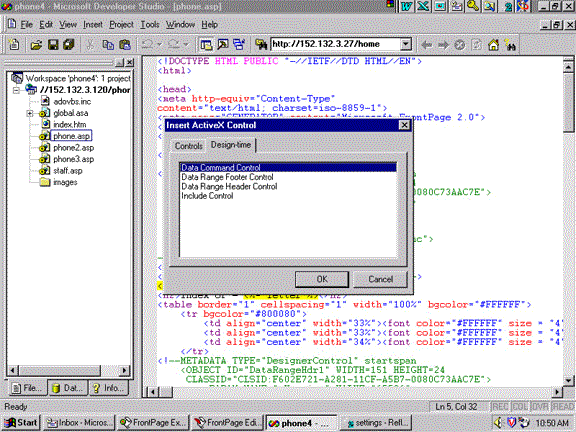
Task: Open the Redo history dropdown arrow
Action: (x=186, y=45)
